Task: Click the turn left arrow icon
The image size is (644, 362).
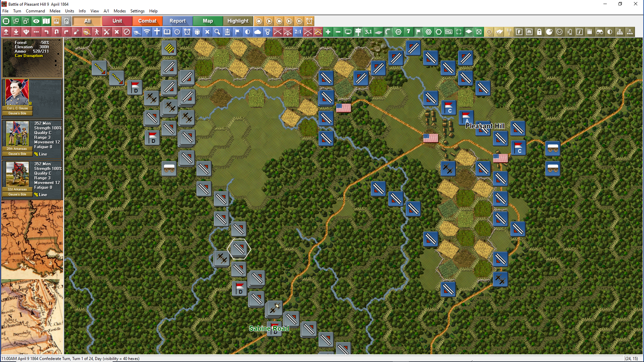Action: (46, 32)
